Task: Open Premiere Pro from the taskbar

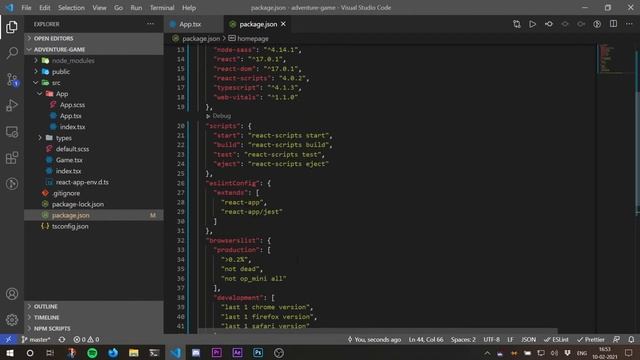Action: coord(216,353)
